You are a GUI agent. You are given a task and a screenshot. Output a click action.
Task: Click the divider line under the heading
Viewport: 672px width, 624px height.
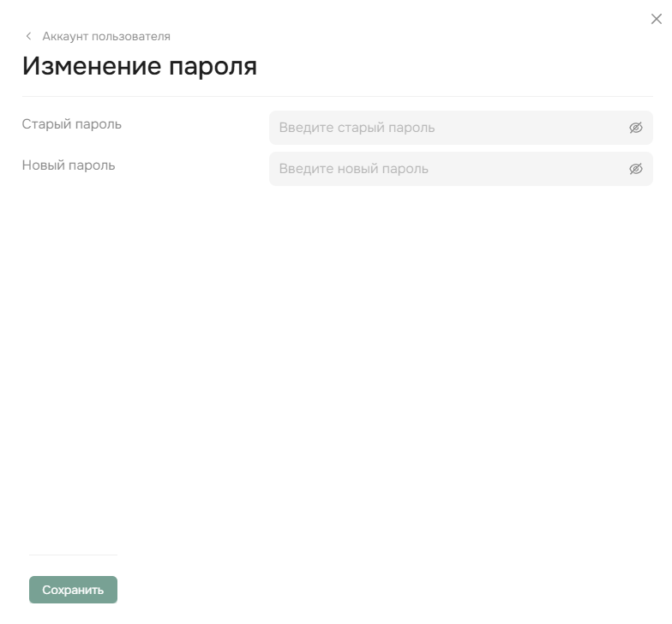(x=337, y=96)
